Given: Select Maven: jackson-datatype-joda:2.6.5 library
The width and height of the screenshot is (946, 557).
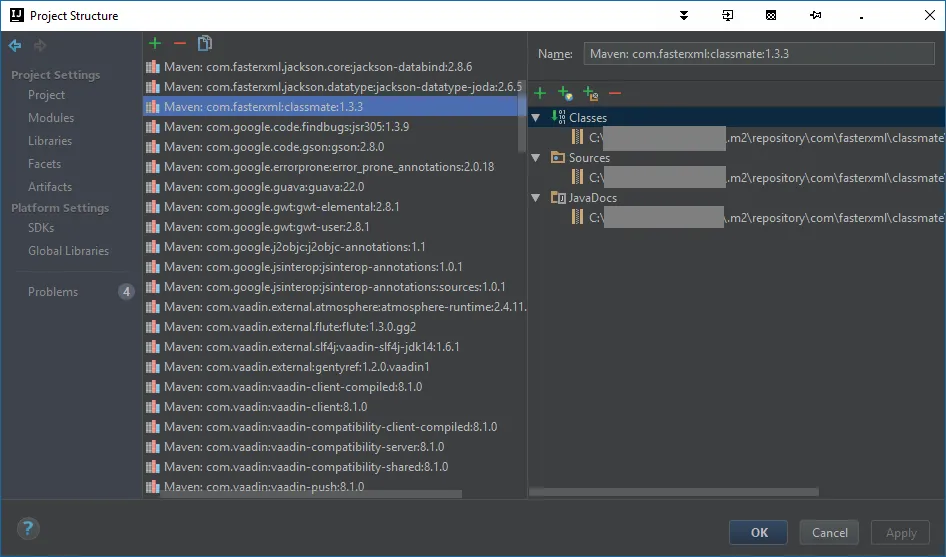Looking at the screenshot, I should click(334, 87).
